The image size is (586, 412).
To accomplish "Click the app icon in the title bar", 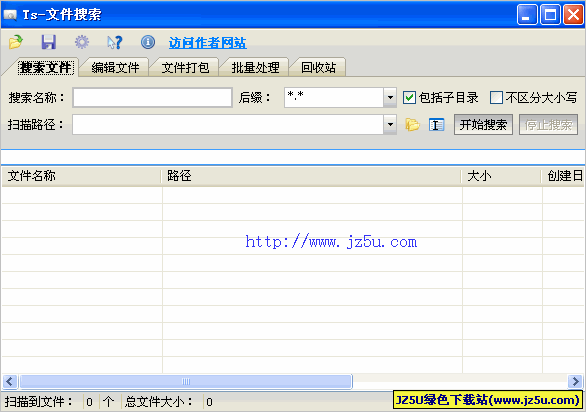I will point(10,15).
